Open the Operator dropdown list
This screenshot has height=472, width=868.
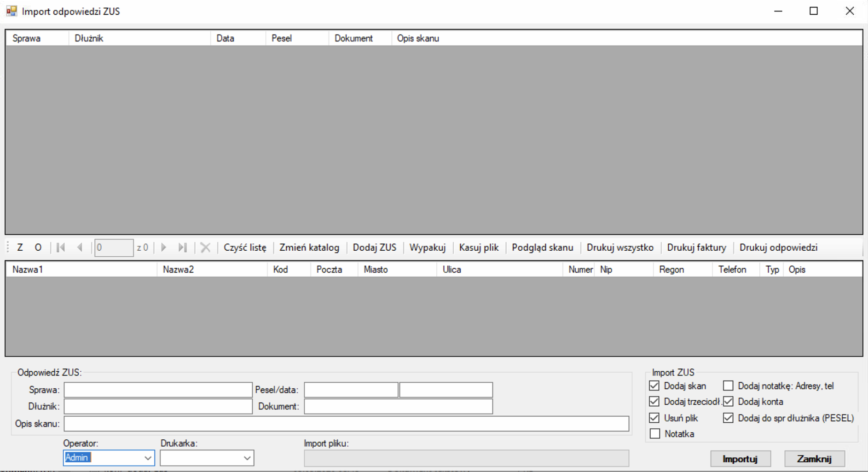pyautogui.click(x=147, y=458)
